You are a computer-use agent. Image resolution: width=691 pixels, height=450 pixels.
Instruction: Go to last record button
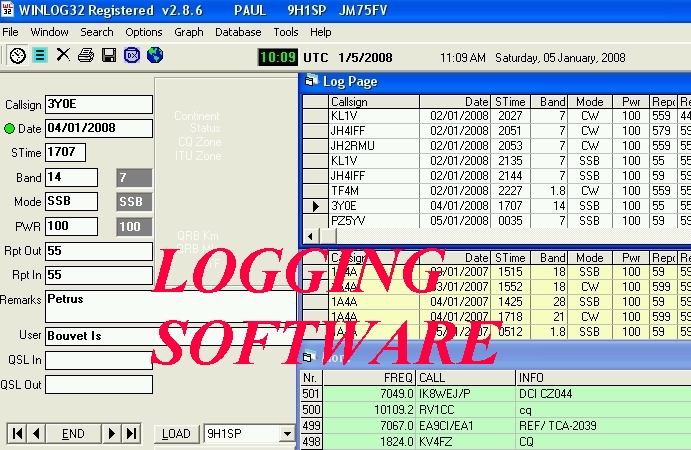(x=131, y=434)
